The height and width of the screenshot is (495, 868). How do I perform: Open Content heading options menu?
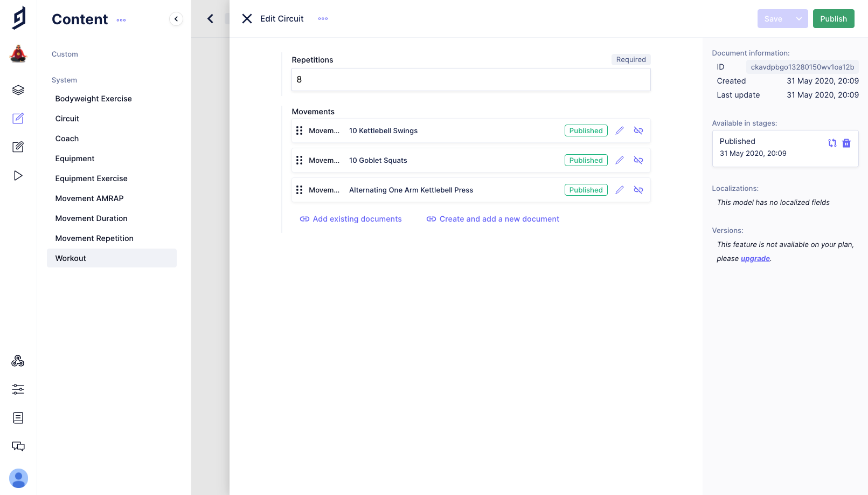pos(121,20)
